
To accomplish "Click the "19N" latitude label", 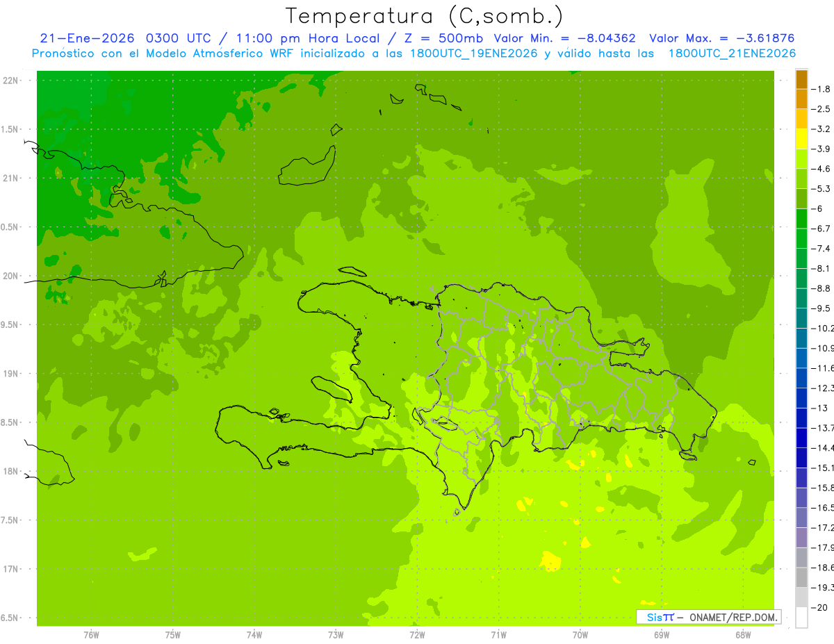I will click(11, 374).
